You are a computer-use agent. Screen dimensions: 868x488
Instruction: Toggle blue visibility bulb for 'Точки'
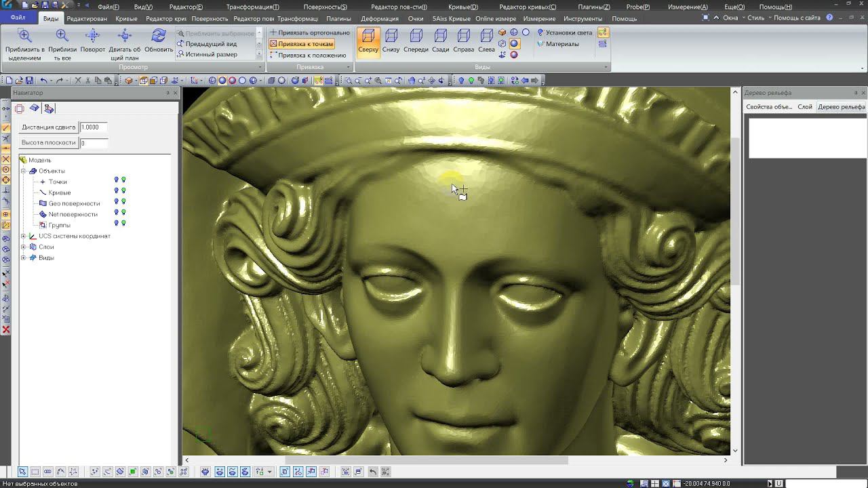point(116,180)
